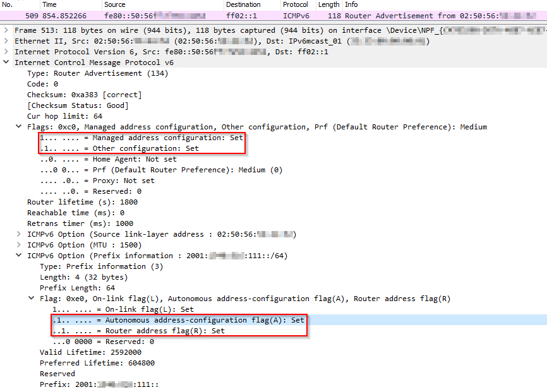
Task: Click the Destination column header
Action: point(243,4)
